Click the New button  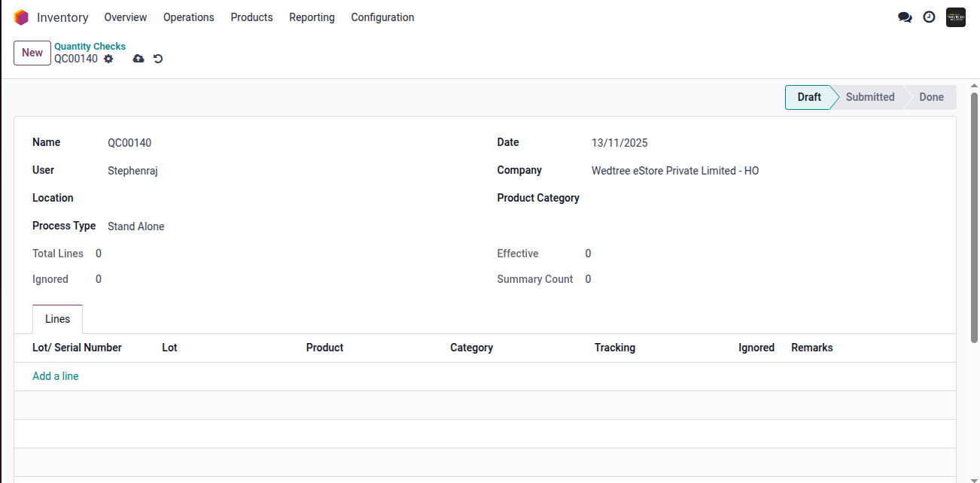tap(32, 53)
